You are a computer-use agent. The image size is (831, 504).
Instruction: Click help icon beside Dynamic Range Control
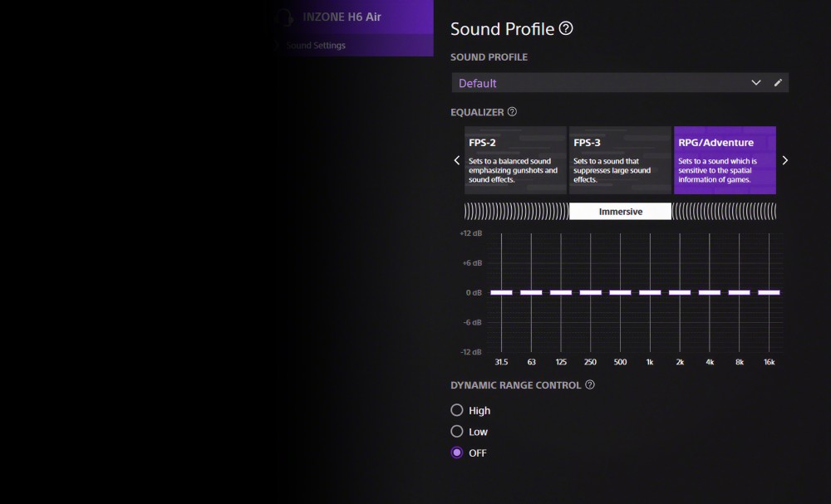click(x=590, y=385)
